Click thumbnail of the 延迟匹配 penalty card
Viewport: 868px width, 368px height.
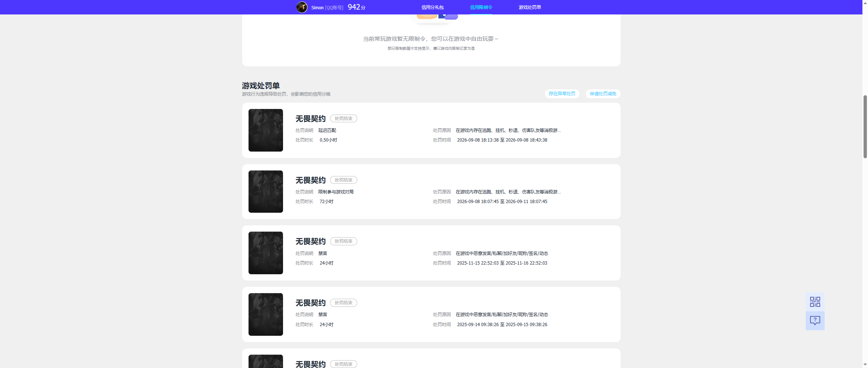tap(266, 130)
